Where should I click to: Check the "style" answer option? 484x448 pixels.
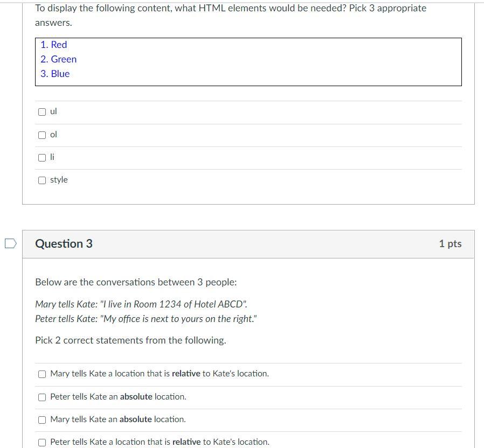42,180
